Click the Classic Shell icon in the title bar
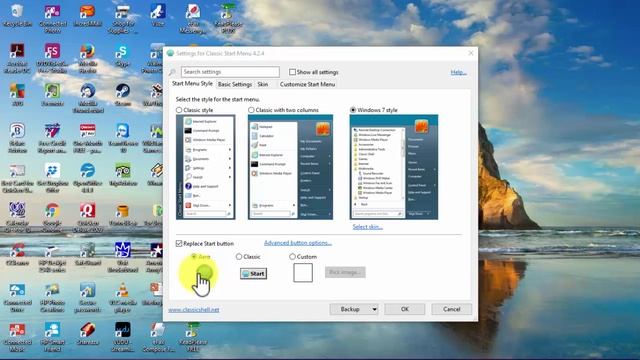 click(170, 53)
